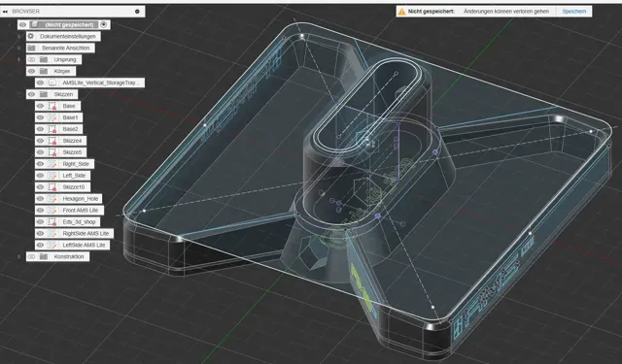Viewport: 622px width, 364px height.
Task: Click the document icon of the unsaved root component
Action: (35, 24)
